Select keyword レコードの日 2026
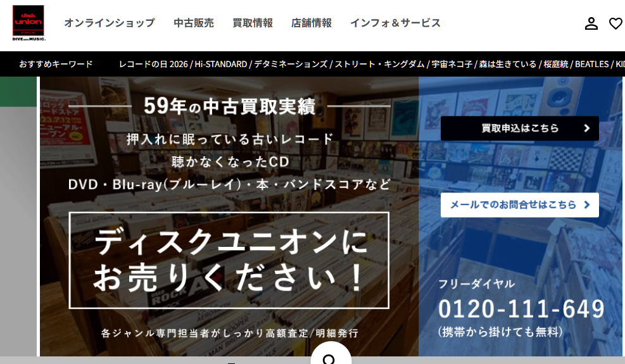The height and width of the screenshot is (364, 625). (153, 64)
